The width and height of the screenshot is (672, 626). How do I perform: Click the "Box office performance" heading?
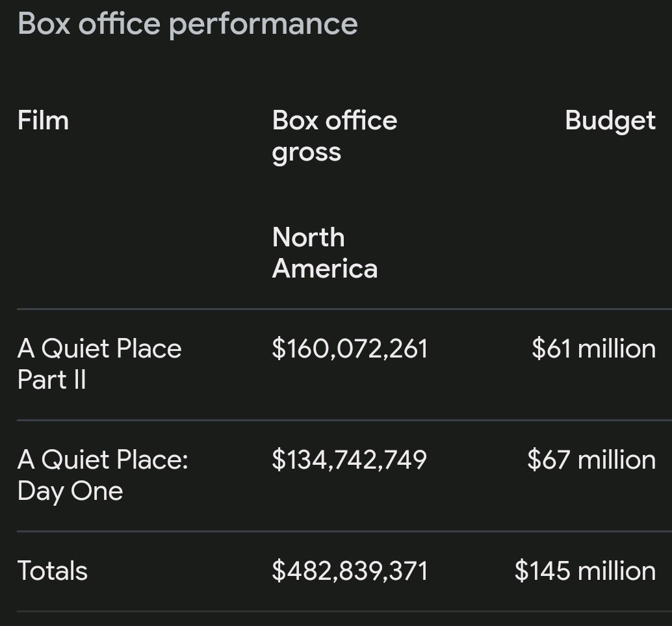pos(187,24)
